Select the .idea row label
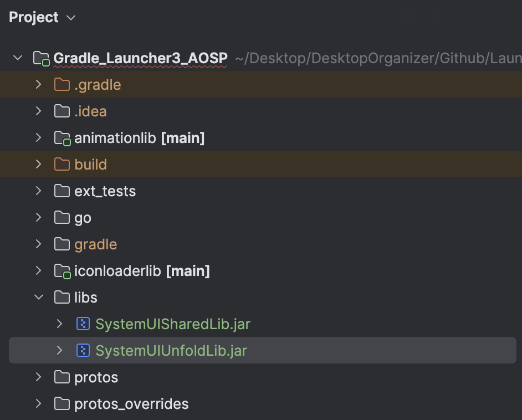Screen dimensions: 522x420 coord(90,111)
